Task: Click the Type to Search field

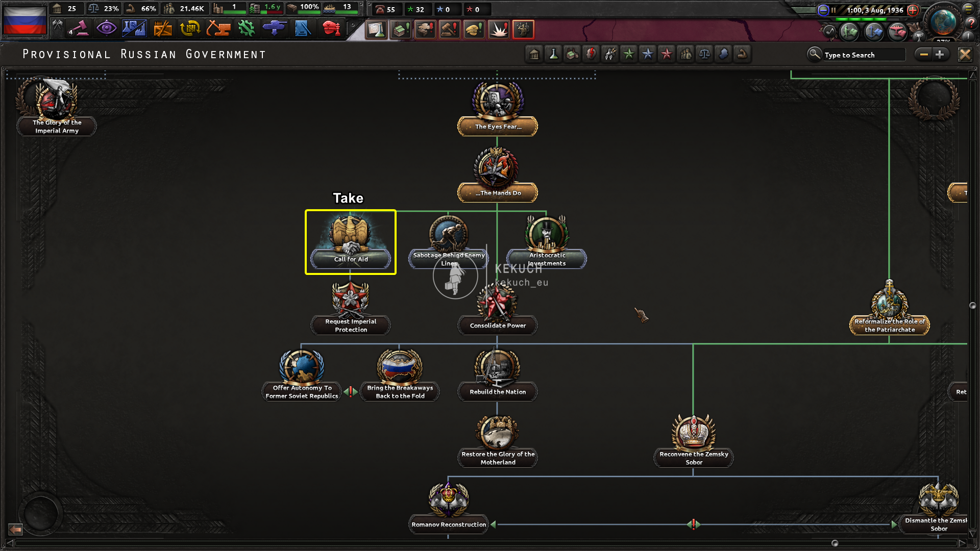Action: (864, 55)
